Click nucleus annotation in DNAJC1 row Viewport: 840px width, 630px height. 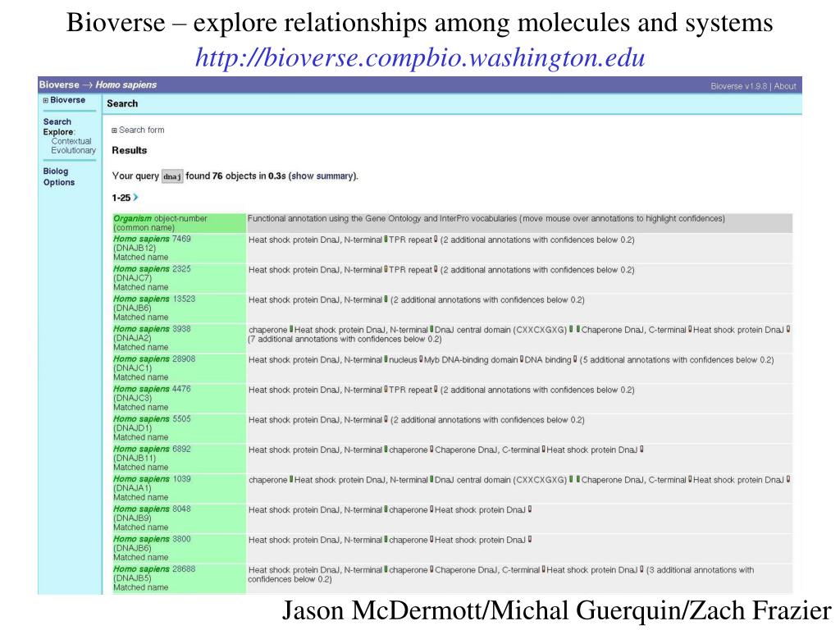(x=403, y=360)
